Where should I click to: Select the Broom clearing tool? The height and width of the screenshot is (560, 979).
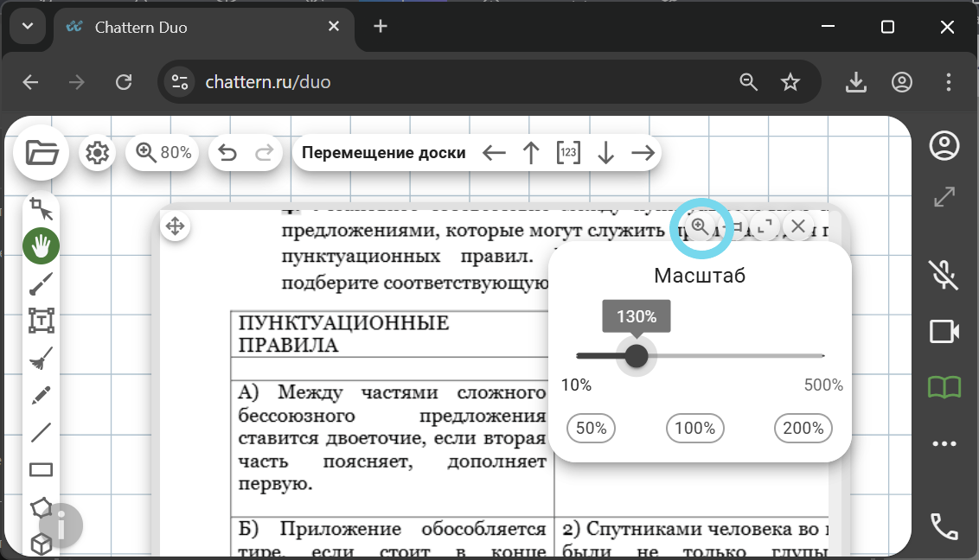click(40, 358)
